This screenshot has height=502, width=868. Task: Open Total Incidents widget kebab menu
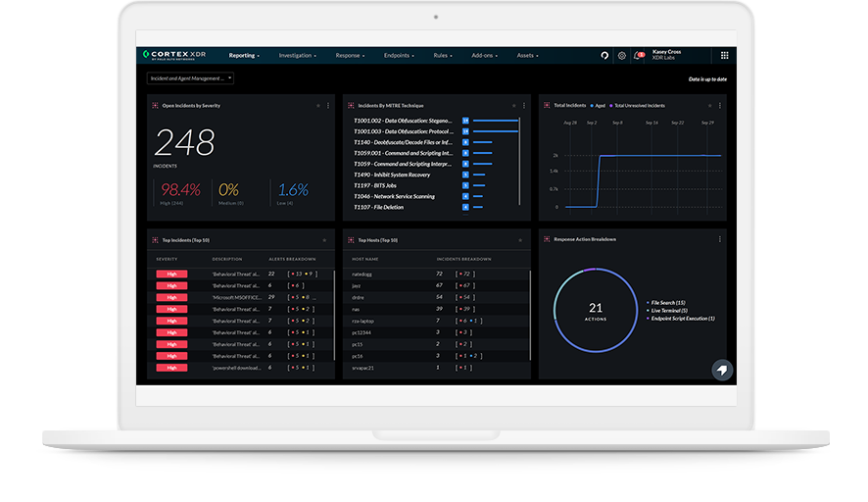click(x=719, y=105)
